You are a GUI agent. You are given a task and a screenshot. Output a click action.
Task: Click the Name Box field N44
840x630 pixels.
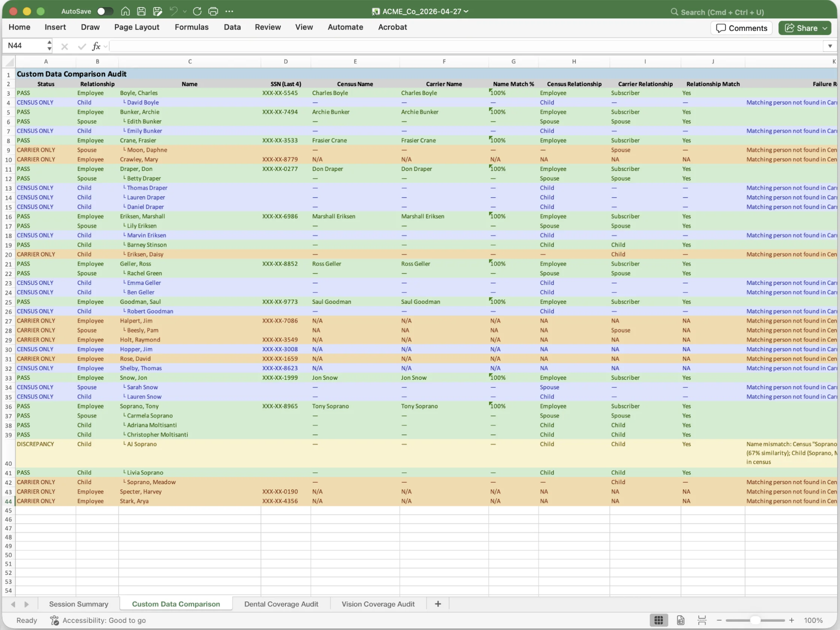point(24,46)
